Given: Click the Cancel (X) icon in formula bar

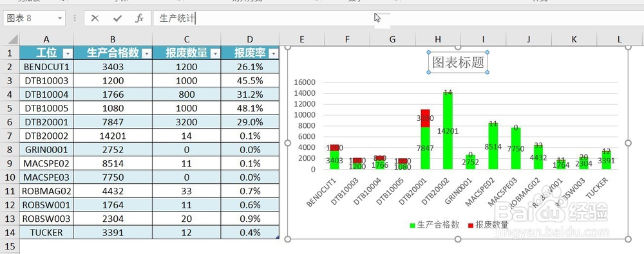Looking at the screenshot, I should [95, 19].
